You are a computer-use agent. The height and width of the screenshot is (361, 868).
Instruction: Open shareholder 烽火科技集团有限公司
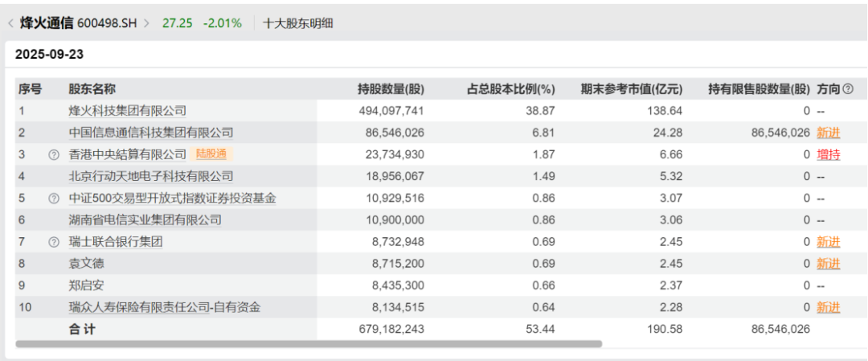click(x=127, y=111)
